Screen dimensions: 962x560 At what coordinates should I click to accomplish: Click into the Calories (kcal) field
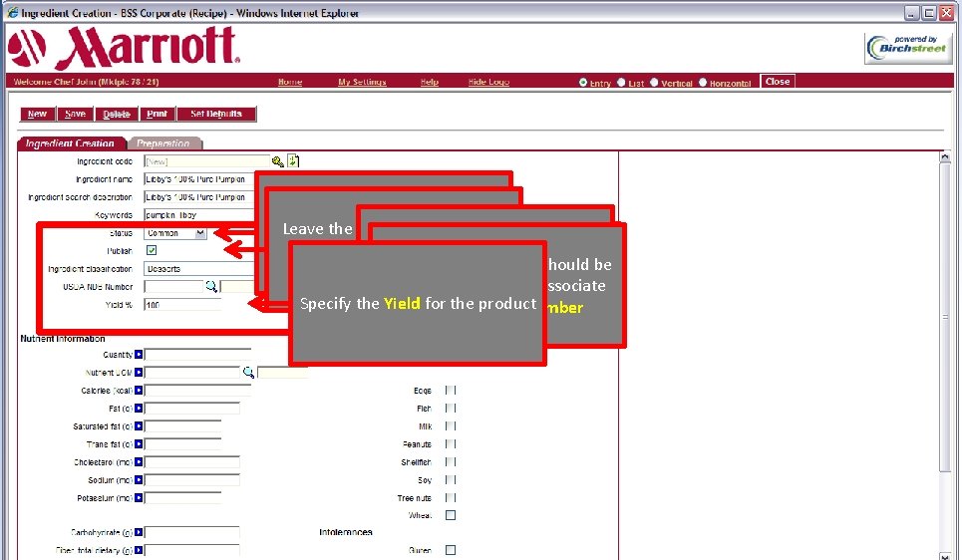coord(197,390)
